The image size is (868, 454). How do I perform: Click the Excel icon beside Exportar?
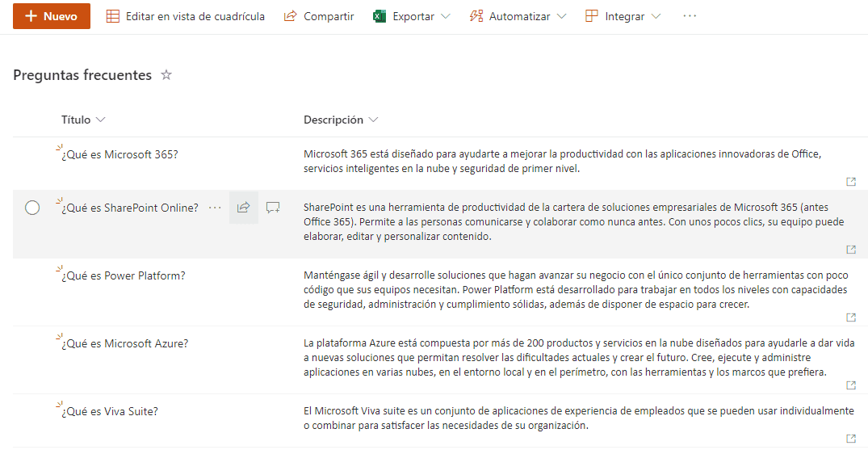click(379, 16)
